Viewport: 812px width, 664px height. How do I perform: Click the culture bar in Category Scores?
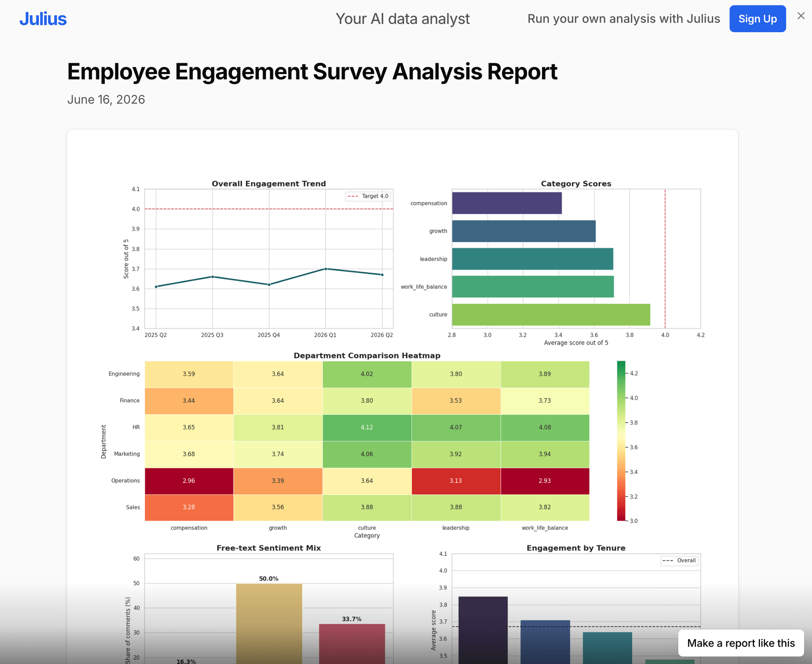(x=551, y=314)
